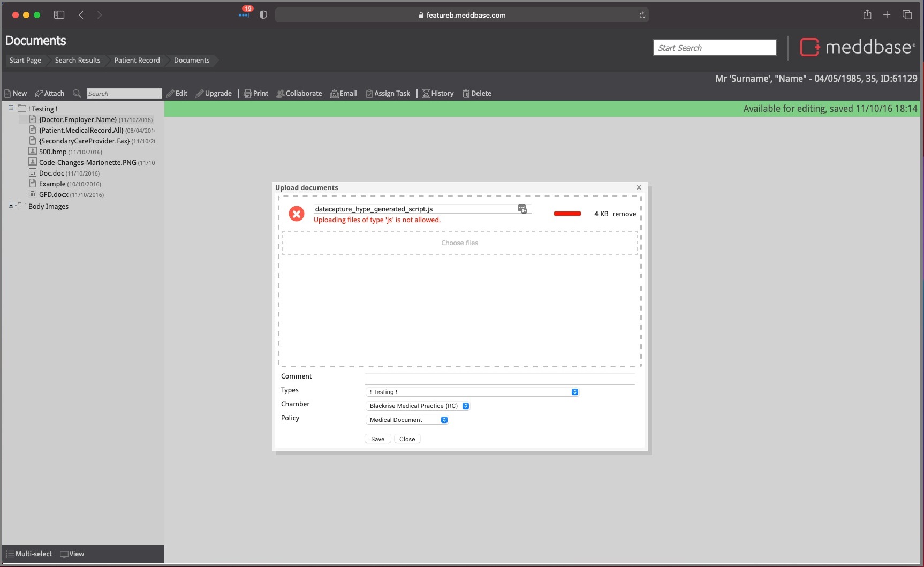Go to Patient Record breadcrumb

point(137,61)
